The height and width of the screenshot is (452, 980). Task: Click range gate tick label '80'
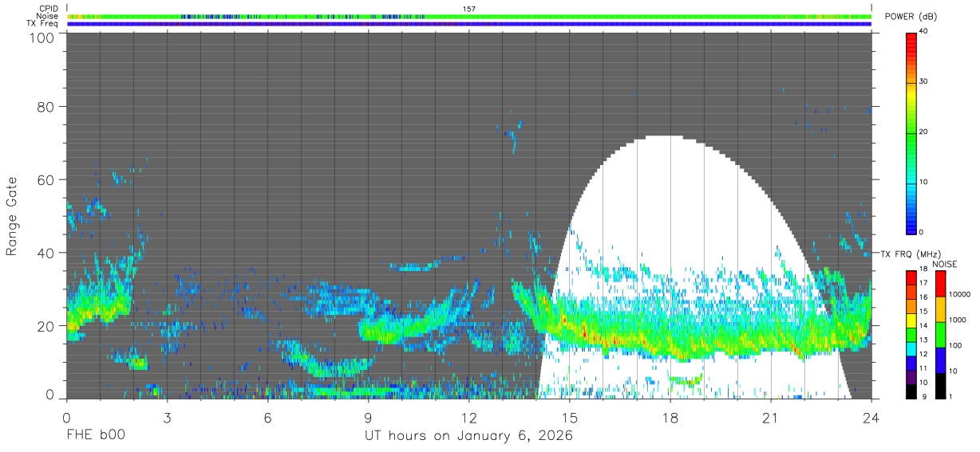[45, 107]
